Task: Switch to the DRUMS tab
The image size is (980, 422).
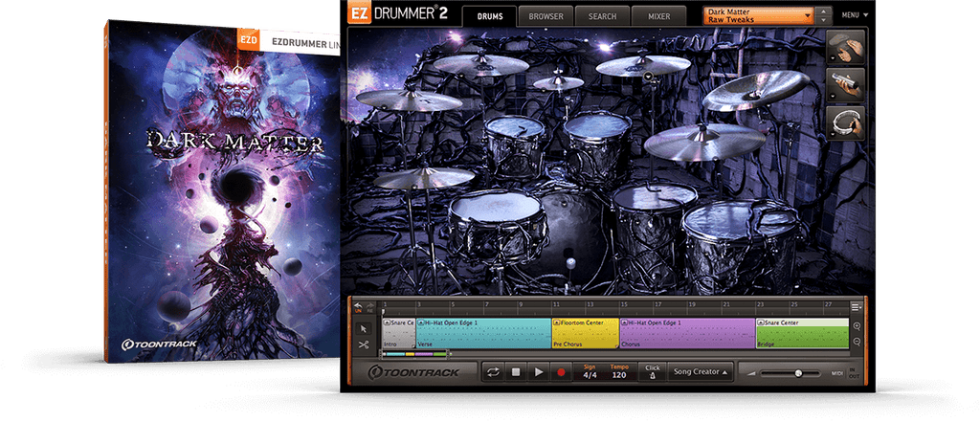Action: 489,16
